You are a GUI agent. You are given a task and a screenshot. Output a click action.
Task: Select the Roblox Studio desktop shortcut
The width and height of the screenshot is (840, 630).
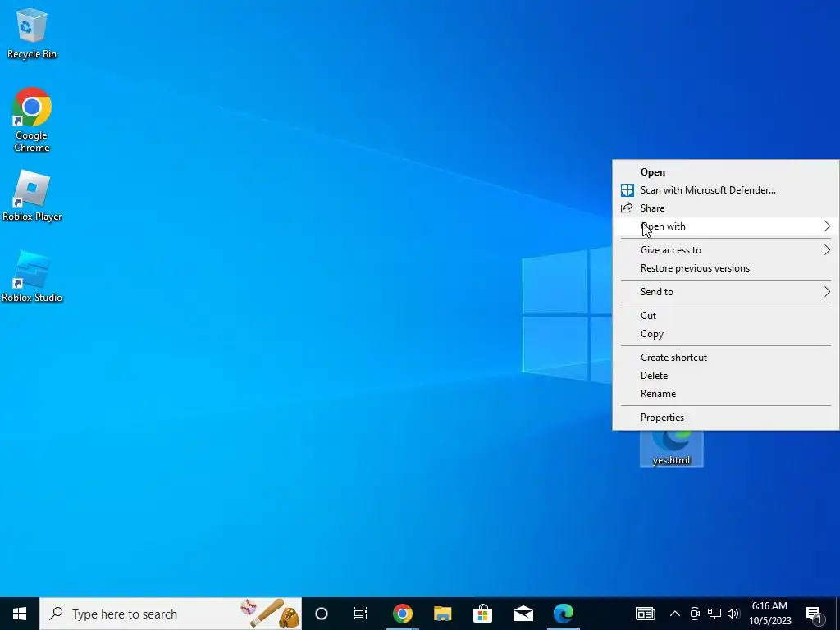pos(32,277)
